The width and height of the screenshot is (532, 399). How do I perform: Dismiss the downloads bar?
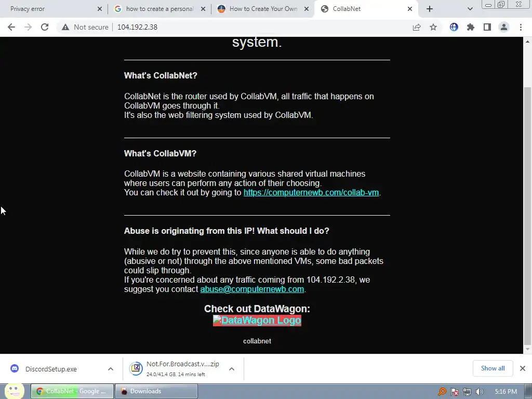tap(523, 368)
